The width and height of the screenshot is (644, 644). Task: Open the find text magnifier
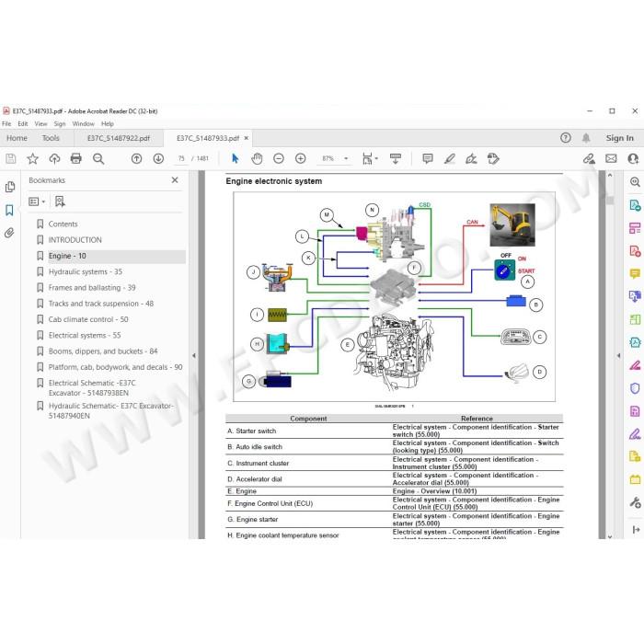pyautogui.click(x=98, y=158)
